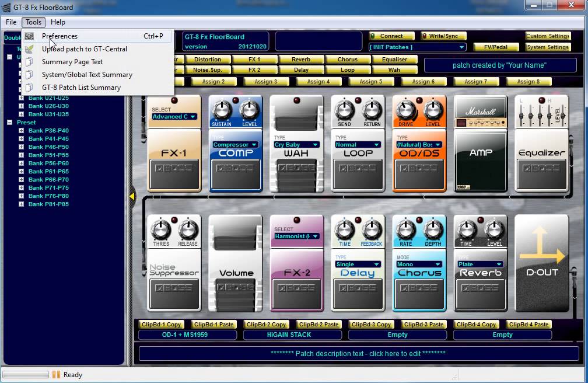This screenshot has height=383, width=588.
Task: Click the COMP pedal footswitch
Action: click(x=236, y=174)
